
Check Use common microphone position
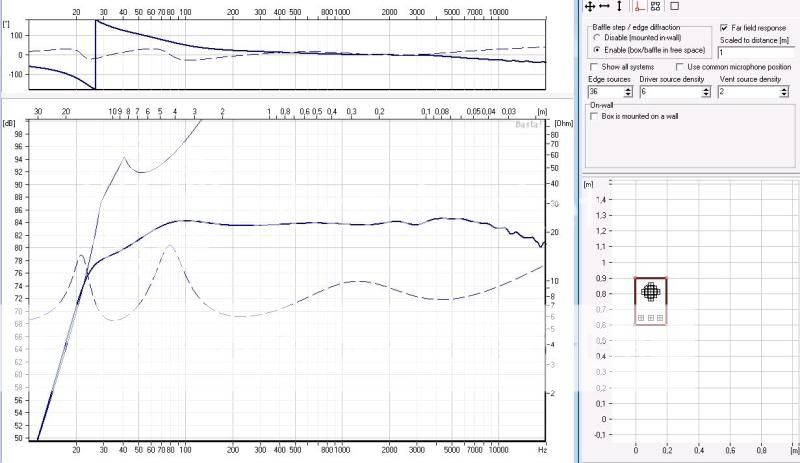point(679,66)
